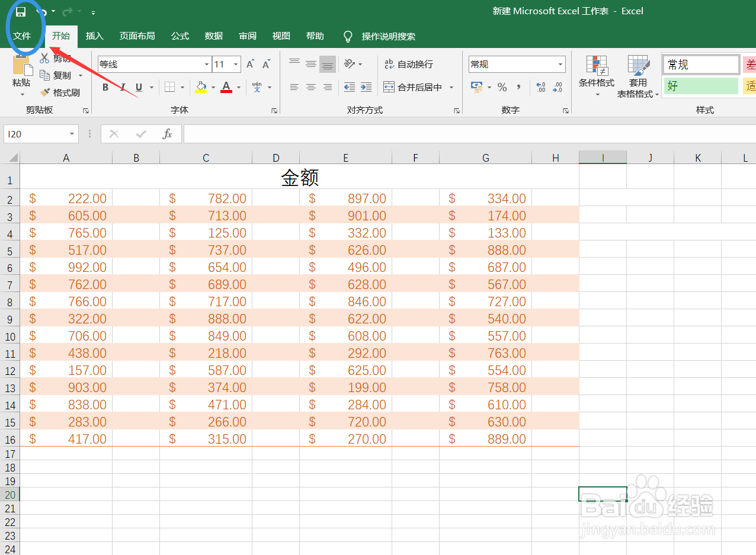Open the Alignment group dialog launcher

point(457,111)
